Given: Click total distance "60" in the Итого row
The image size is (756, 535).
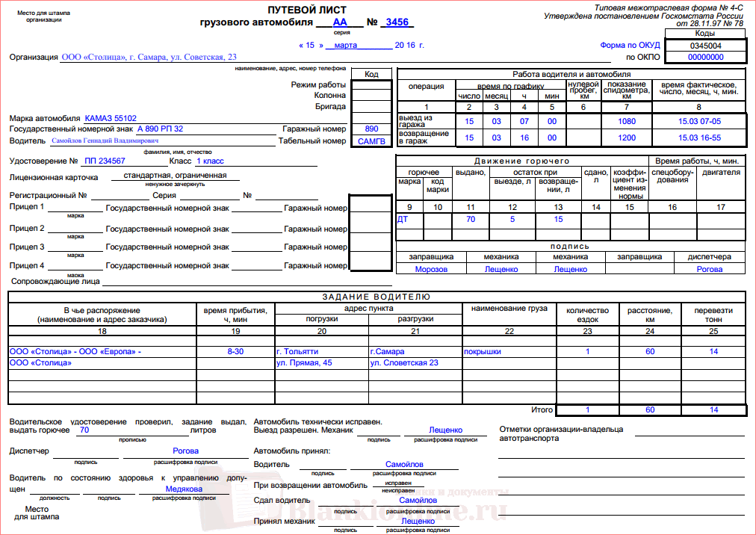Looking at the screenshot, I should point(650,410).
